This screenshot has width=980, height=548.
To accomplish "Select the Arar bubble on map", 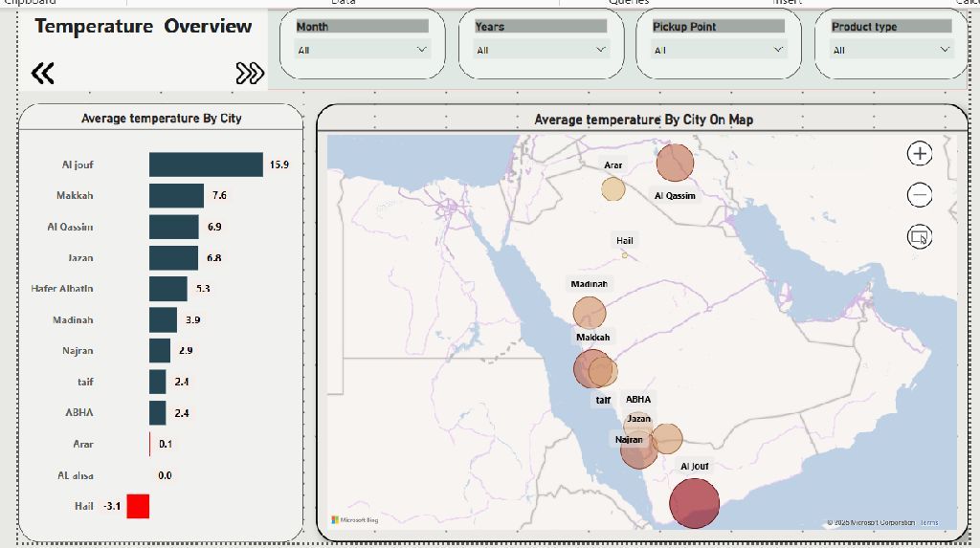I will pos(612,188).
